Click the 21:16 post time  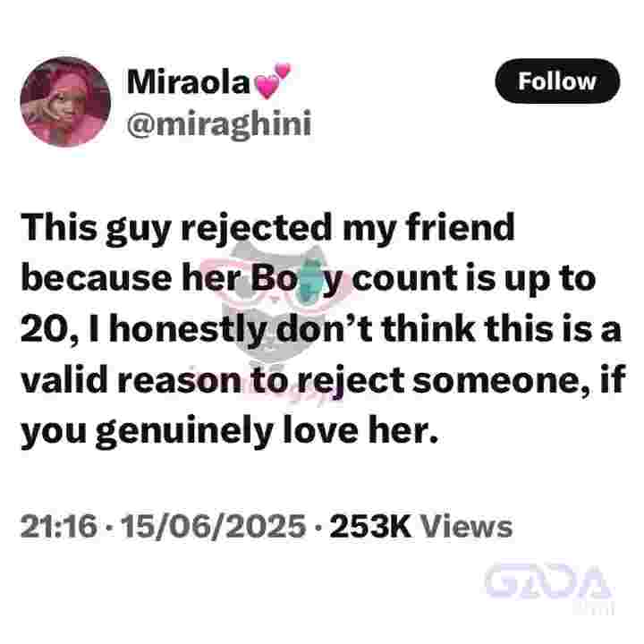pos(59,526)
